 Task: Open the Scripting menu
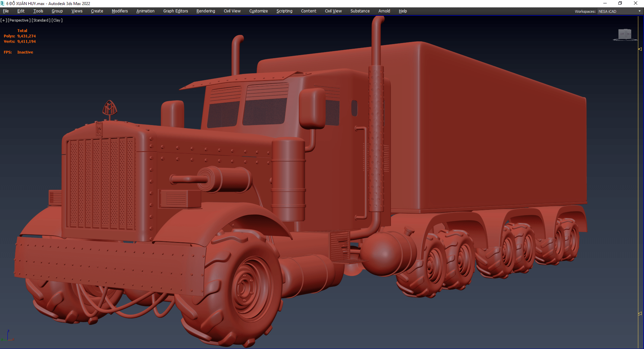pos(284,11)
